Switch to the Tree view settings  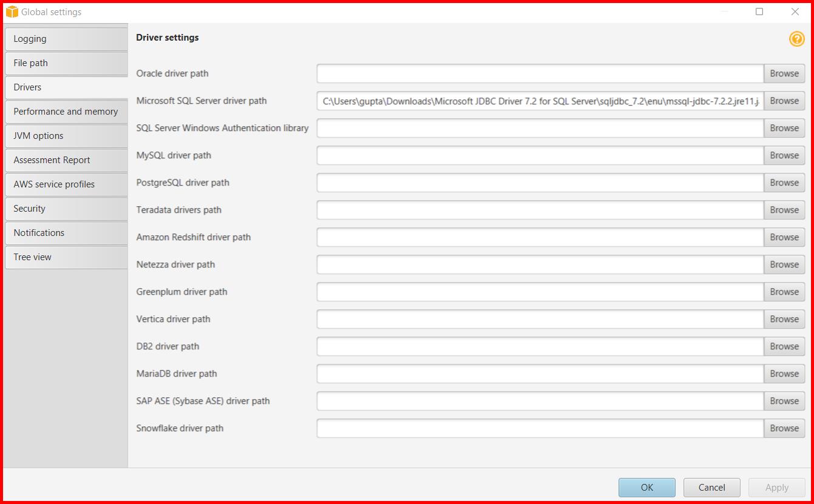click(66, 257)
